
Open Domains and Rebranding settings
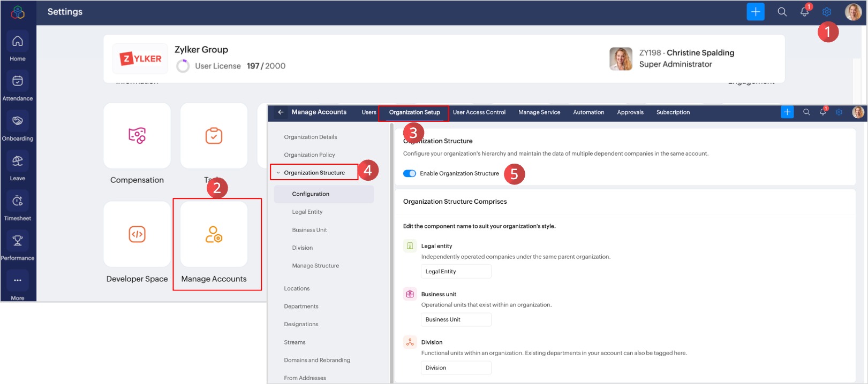tap(317, 360)
